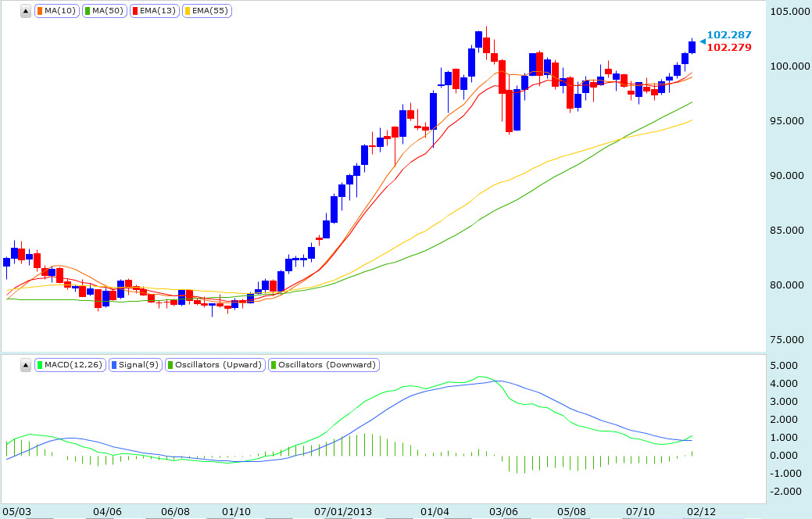Viewport: 812px width, 519px height.
Task: Click the red 102.279 price label
Action: [x=729, y=47]
